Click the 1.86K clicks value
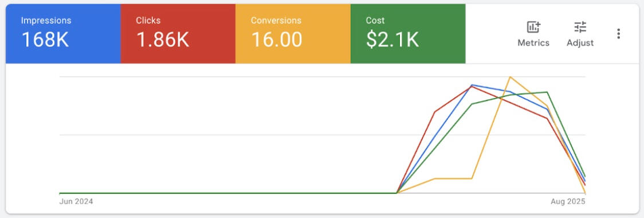Viewport: 644px width, 218px height. click(x=162, y=40)
